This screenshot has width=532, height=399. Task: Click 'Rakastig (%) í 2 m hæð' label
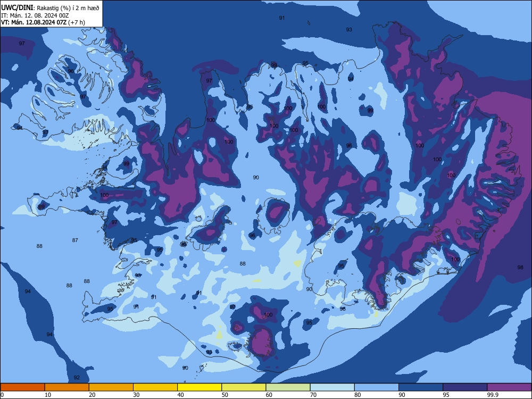click(x=68, y=8)
